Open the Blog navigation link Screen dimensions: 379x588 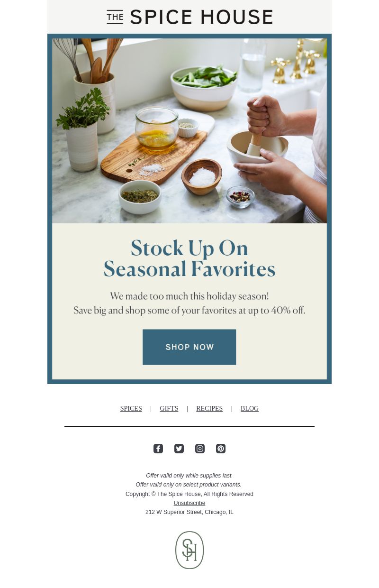250,409
